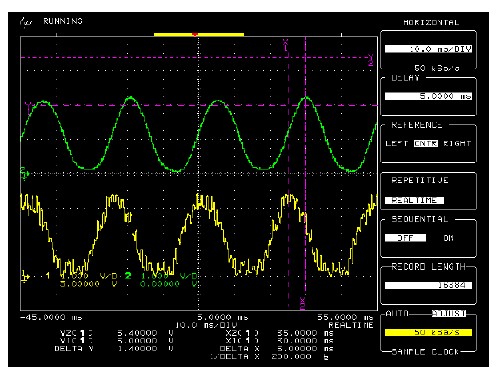Click the Y1(1) 5.00000 V readout
The image size is (499, 376).
(x=117, y=341)
